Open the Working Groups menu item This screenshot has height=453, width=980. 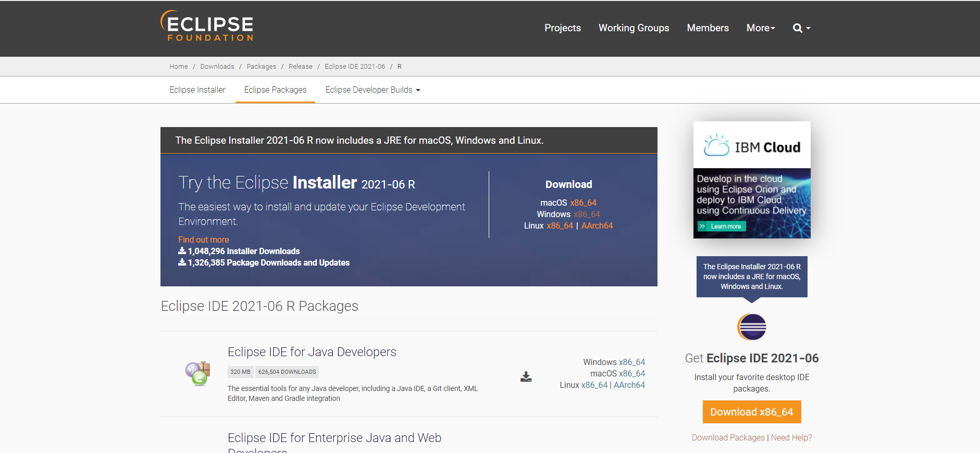pos(634,28)
